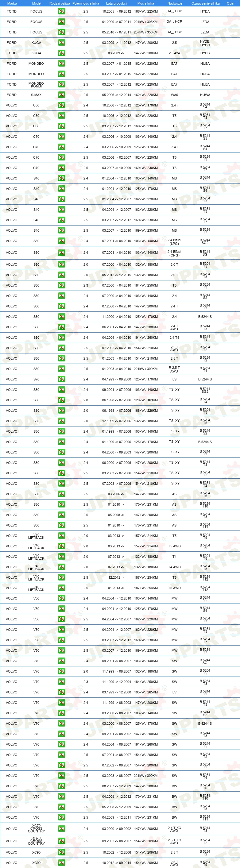Click fuel icon in Volvo S70 row
The width and height of the screenshot is (240, 868).
(x=61, y=379)
